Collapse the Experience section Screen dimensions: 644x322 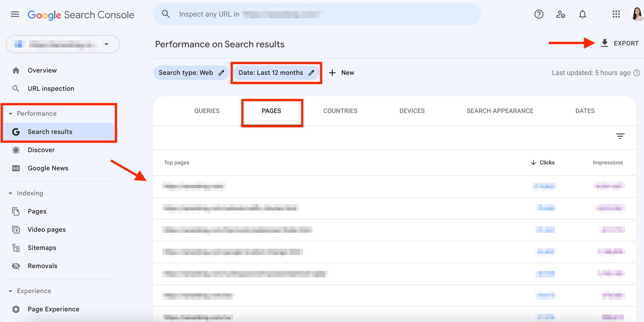click(x=10, y=291)
